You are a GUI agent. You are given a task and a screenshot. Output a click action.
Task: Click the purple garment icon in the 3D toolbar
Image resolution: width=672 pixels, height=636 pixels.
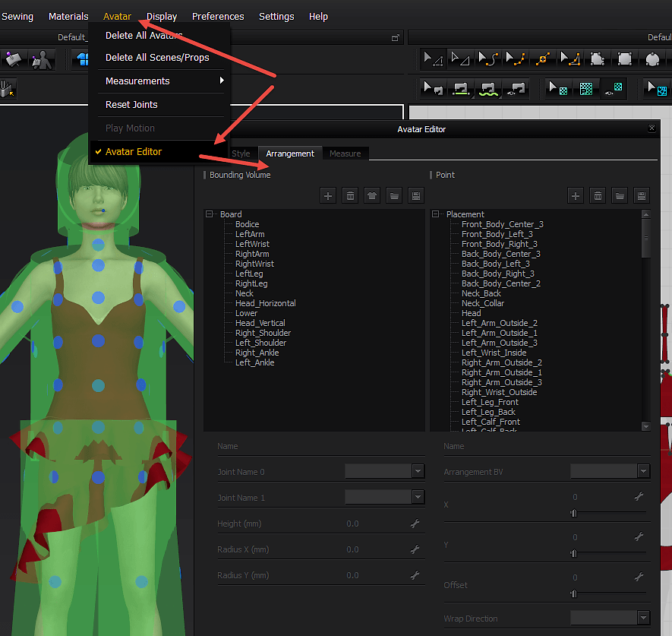click(13, 59)
